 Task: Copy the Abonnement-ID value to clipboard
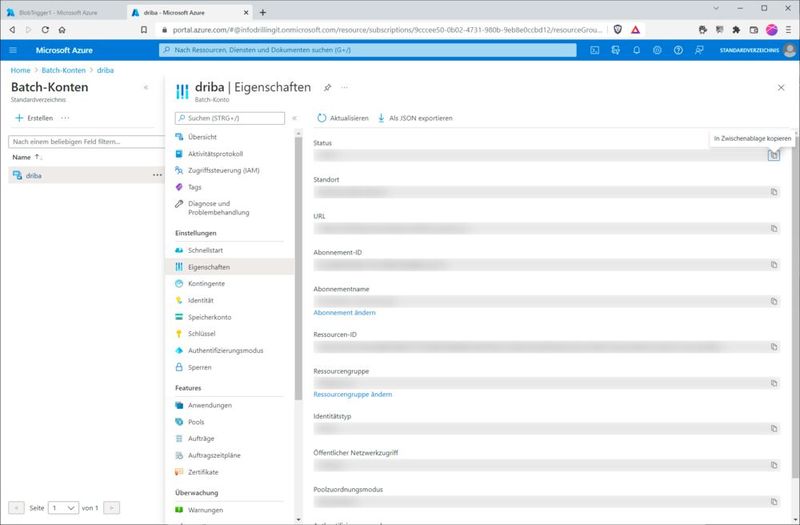[x=774, y=265]
